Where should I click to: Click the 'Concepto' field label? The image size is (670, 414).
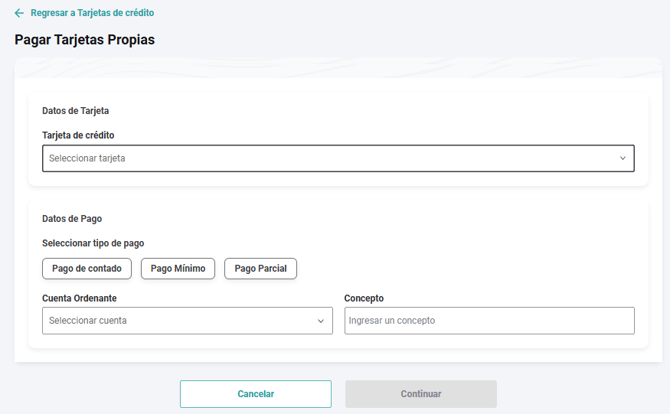coord(364,298)
